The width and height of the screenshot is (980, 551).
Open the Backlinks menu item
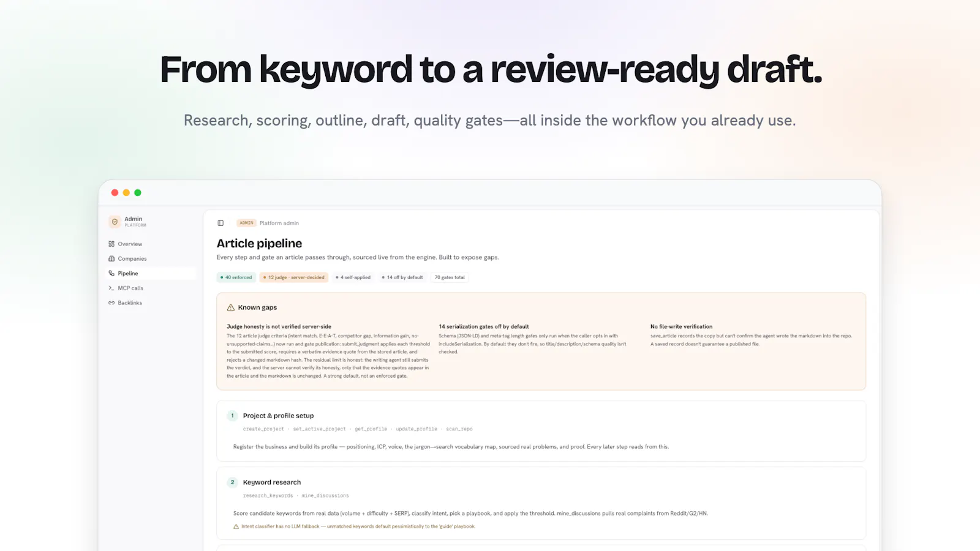point(151,302)
